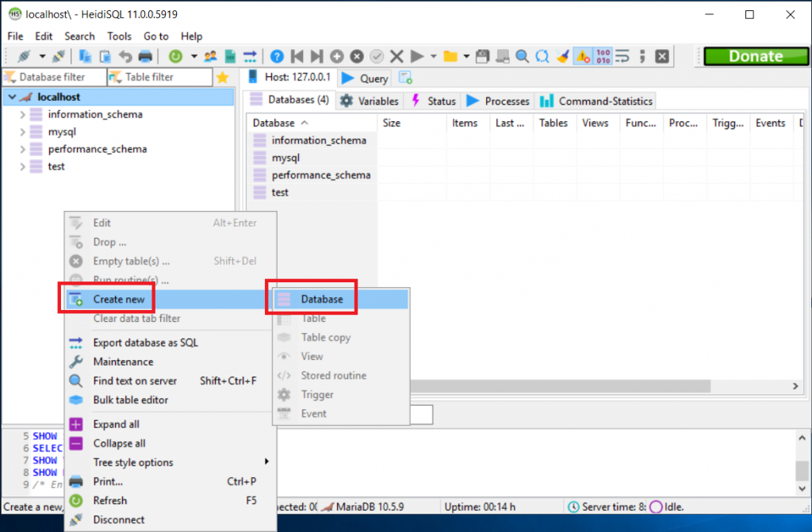The width and height of the screenshot is (812, 532).
Task: Click the Close query tab X icon
Action: [662, 56]
